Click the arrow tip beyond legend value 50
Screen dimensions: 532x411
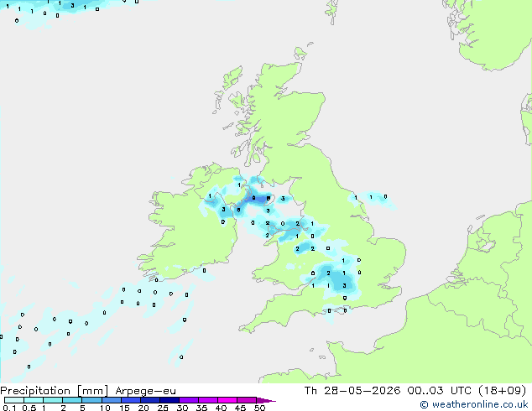click(266, 400)
